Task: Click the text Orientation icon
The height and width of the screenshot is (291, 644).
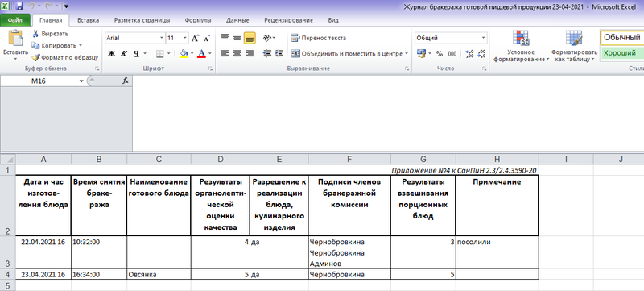Action: tap(267, 38)
